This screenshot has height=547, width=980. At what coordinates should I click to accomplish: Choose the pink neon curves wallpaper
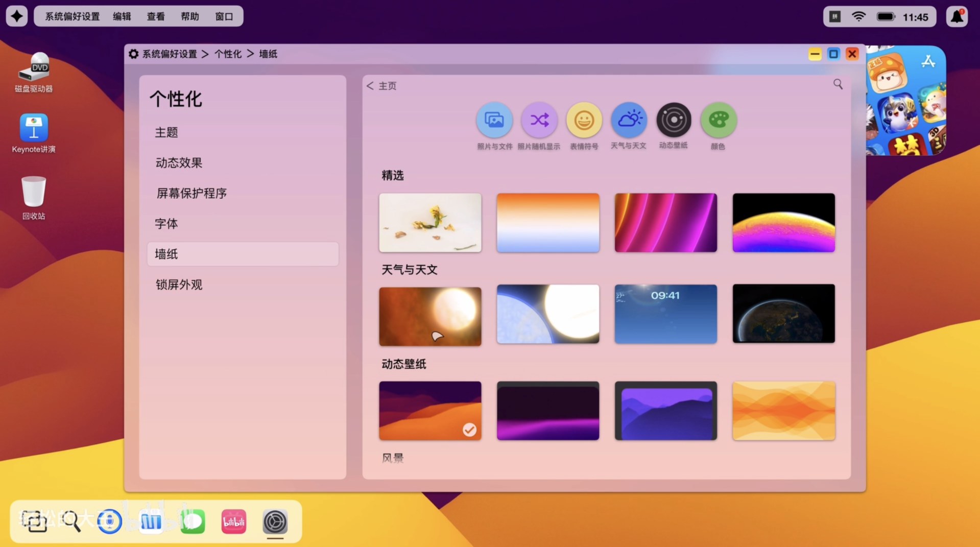coord(666,223)
